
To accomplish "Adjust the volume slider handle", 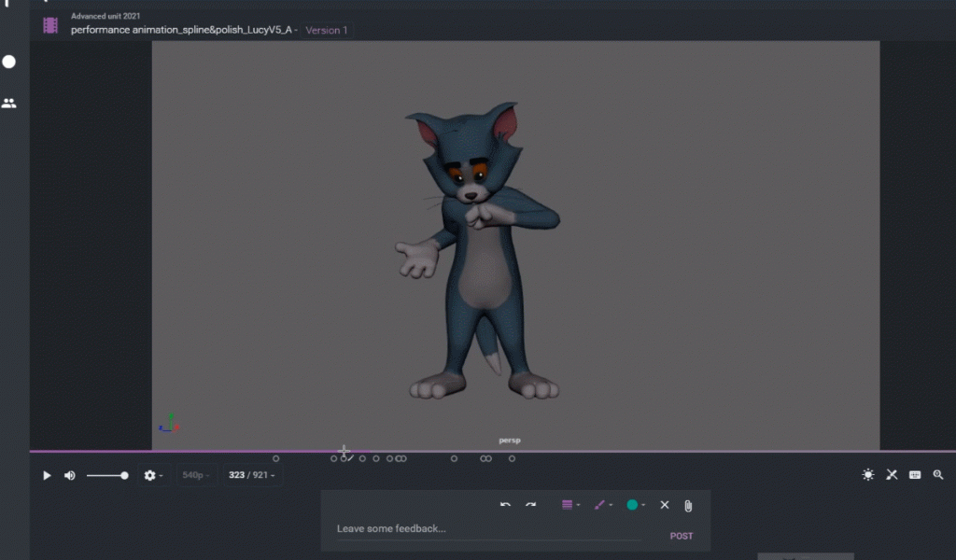I will (x=124, y=475).
